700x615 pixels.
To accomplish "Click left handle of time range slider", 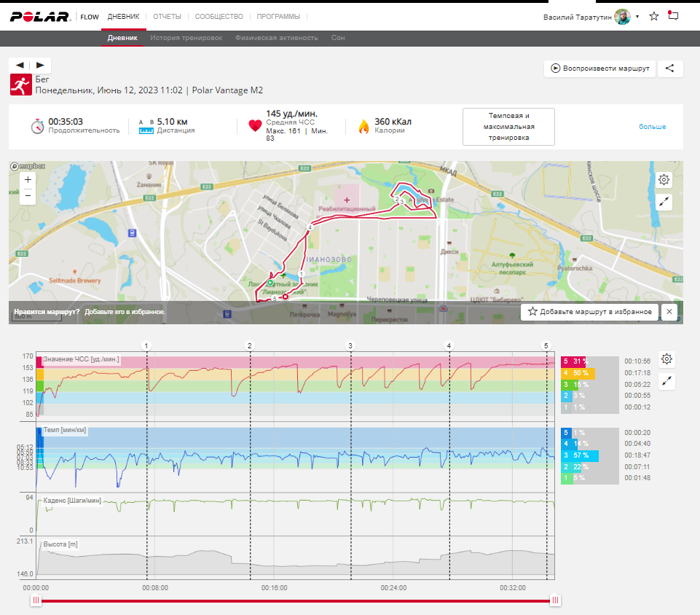I will (x=36, y=600).
